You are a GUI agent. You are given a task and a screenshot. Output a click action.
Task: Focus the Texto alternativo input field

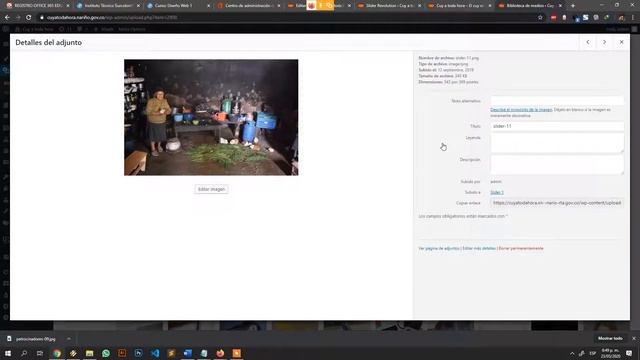coord(557,100)
